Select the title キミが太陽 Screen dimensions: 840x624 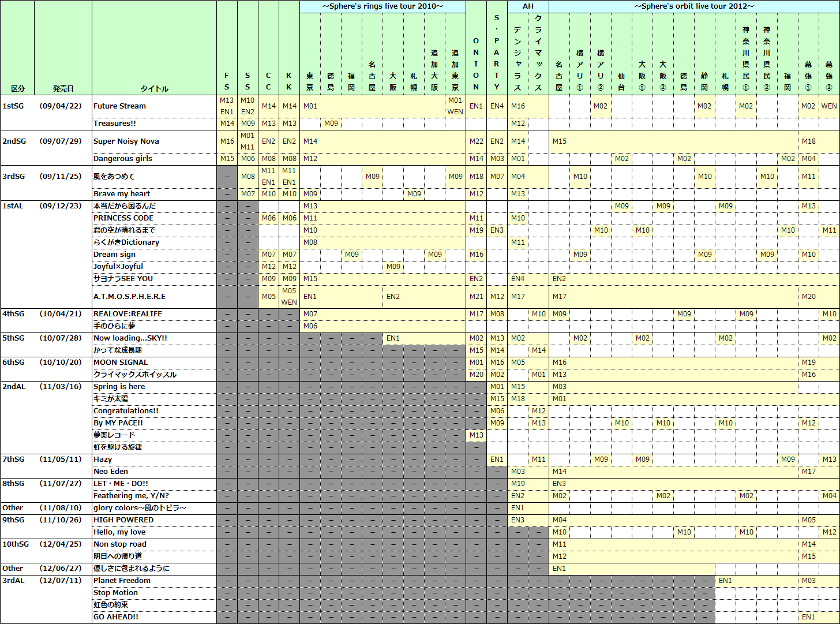pos(111,399)
